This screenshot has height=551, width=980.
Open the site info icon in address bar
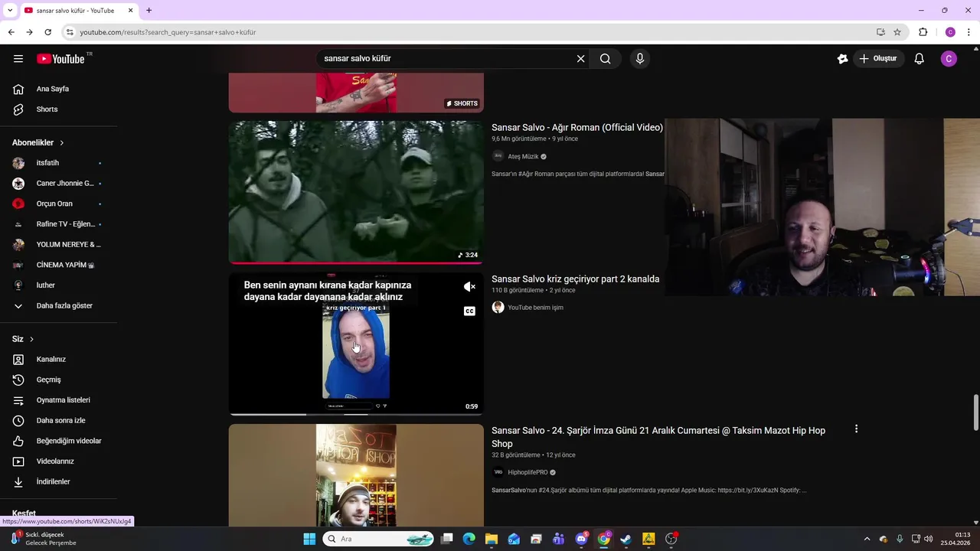click(70, 32)
